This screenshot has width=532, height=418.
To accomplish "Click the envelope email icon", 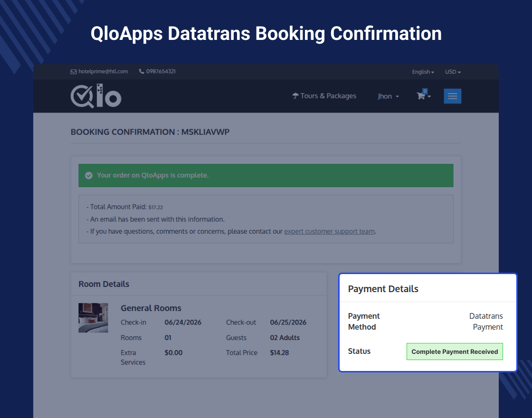I will tap(73, 72).
